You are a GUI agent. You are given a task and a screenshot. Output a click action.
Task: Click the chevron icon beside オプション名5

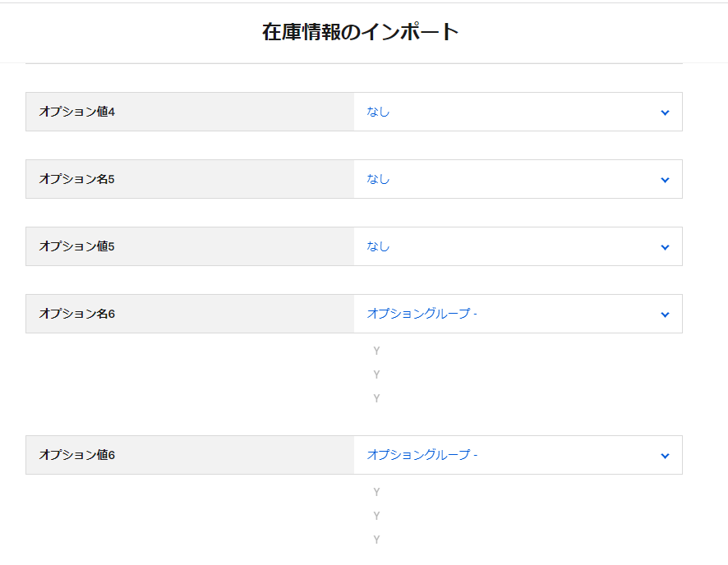(x=665, y=179)
